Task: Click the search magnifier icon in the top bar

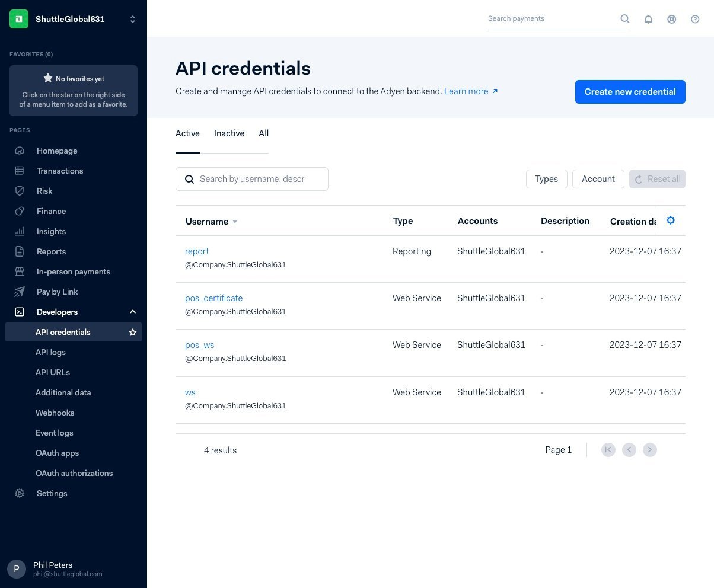Action: (x=625, y=19)
